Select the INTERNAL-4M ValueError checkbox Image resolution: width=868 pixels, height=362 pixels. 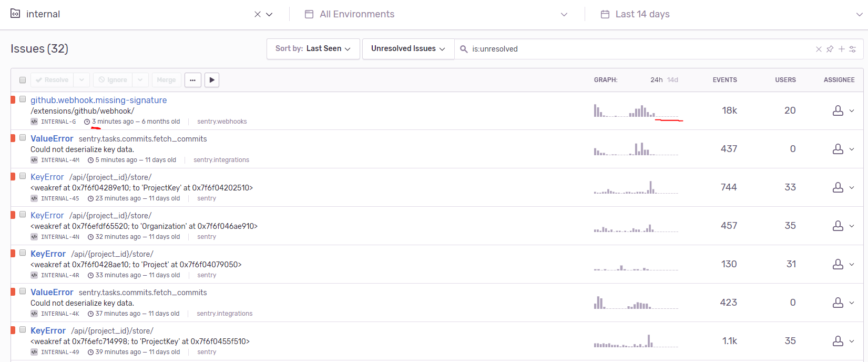[x=23, y=137]
